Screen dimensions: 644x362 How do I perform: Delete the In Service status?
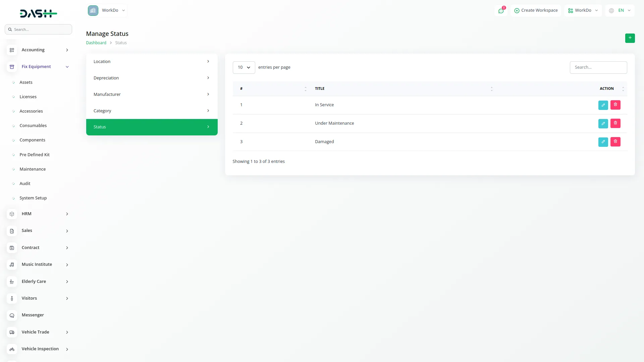click(x=615, y=105)
